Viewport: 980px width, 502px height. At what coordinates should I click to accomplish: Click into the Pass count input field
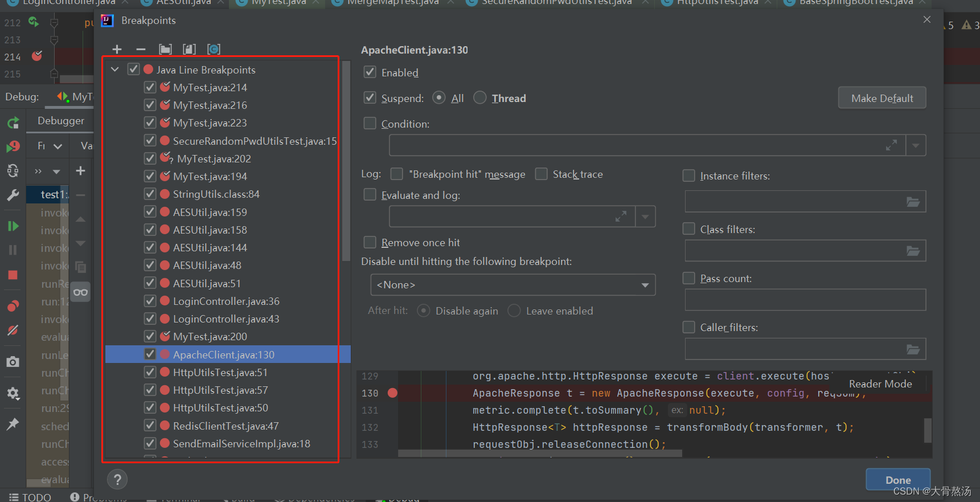tap(805, 300)
